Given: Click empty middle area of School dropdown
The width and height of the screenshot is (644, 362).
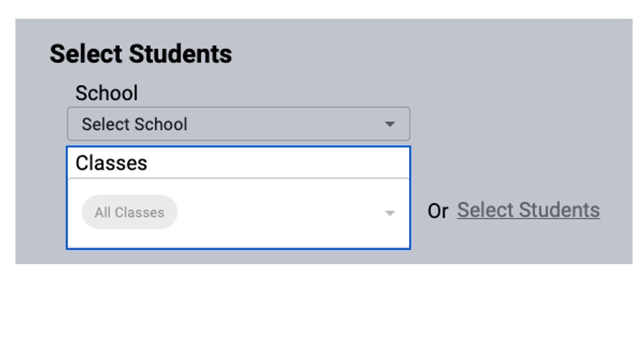Looking at the screenshot, I should (282, 124).
